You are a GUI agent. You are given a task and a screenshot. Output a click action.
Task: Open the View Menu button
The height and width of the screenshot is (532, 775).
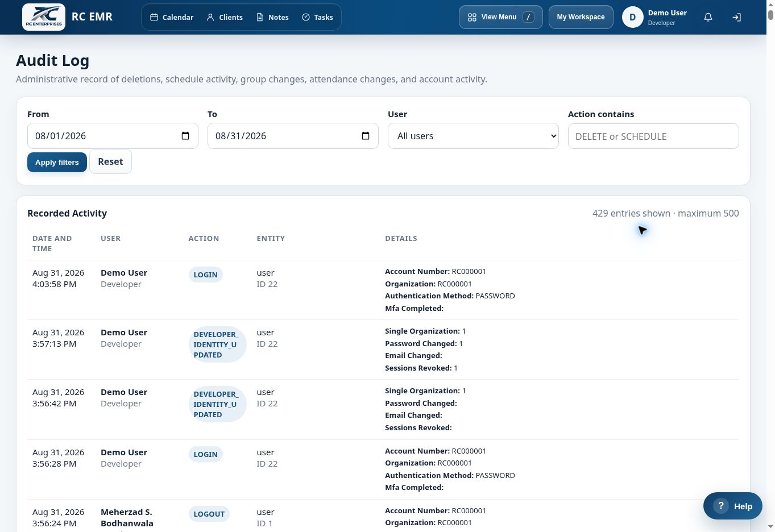tap(500, 17)
